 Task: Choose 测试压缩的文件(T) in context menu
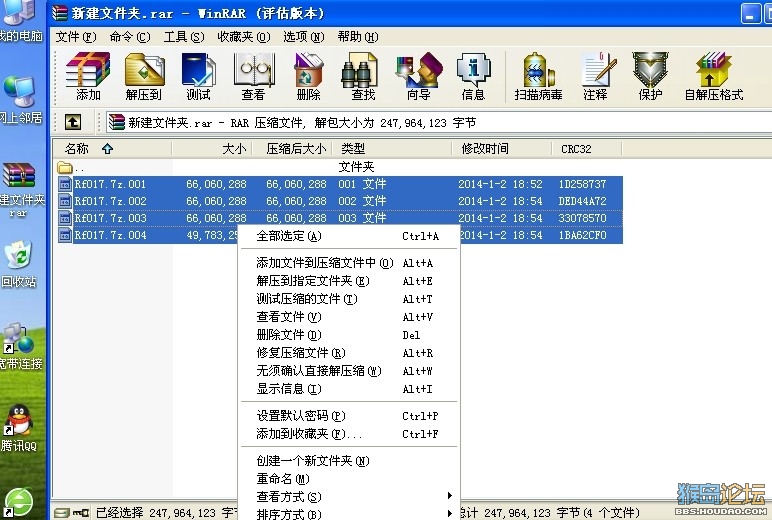click(349, 299)
